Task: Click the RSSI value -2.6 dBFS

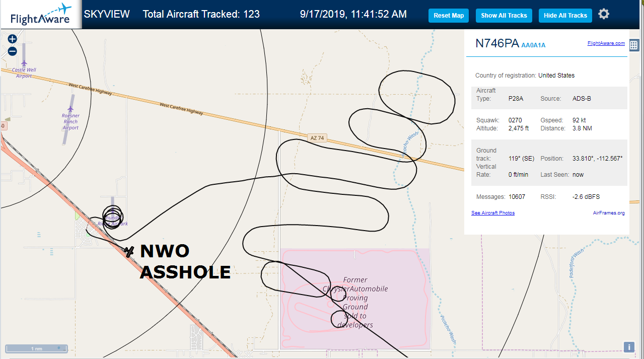Action: point(586,197)
